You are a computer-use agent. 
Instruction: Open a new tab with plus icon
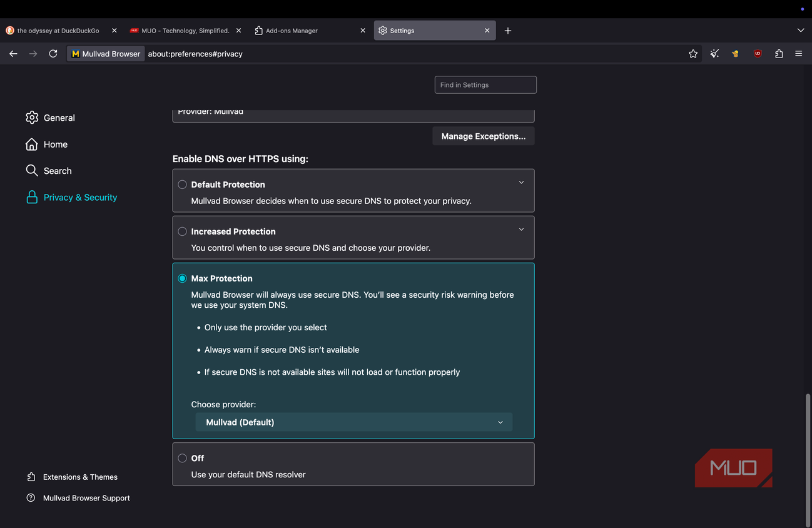coord(508,31)
